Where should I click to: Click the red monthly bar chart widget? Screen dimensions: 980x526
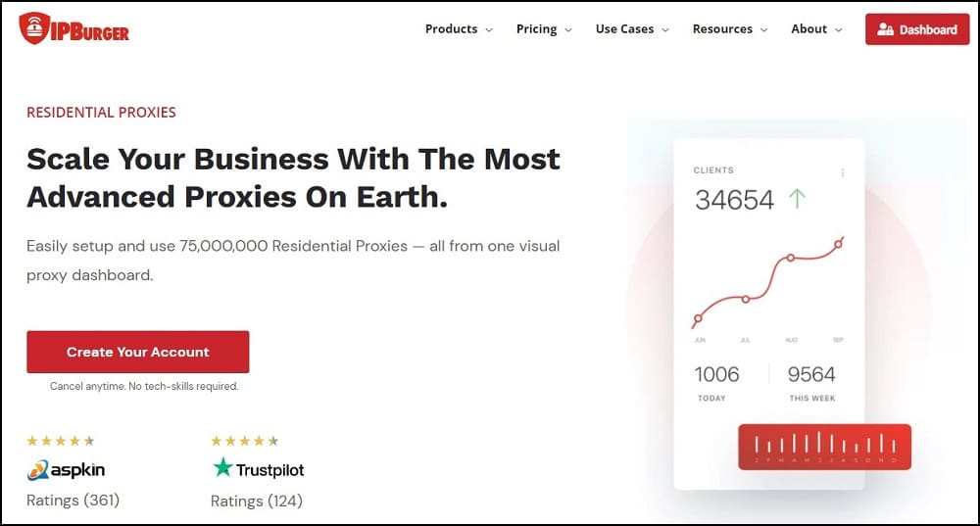point(824,447)
